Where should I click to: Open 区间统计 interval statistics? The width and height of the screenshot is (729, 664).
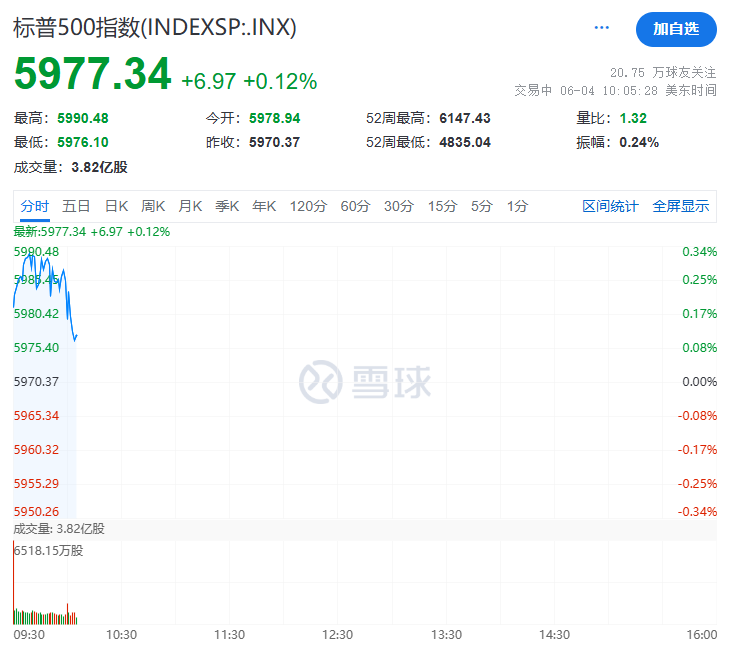pos(610,206)
